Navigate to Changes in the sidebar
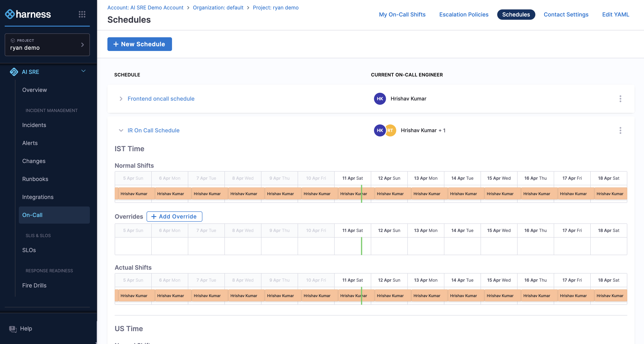The width and height of the screenshot is (644, 344). click(34, 161)
